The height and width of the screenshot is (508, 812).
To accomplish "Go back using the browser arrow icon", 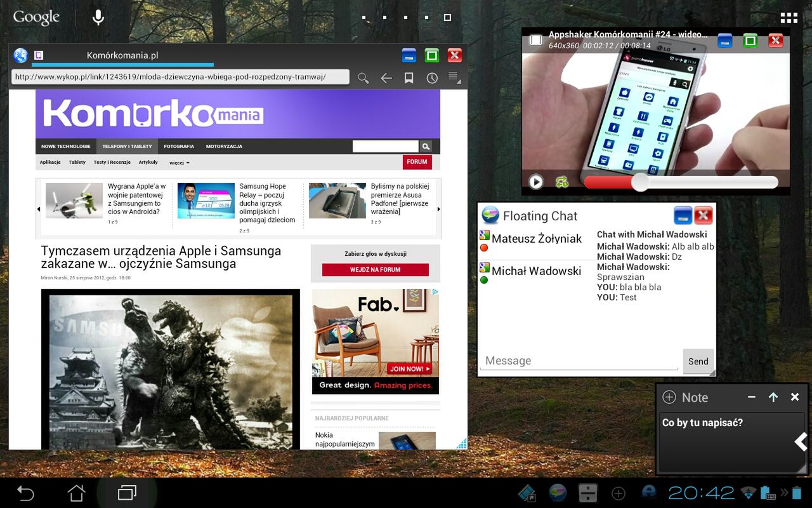I will (x=386, y=77).
